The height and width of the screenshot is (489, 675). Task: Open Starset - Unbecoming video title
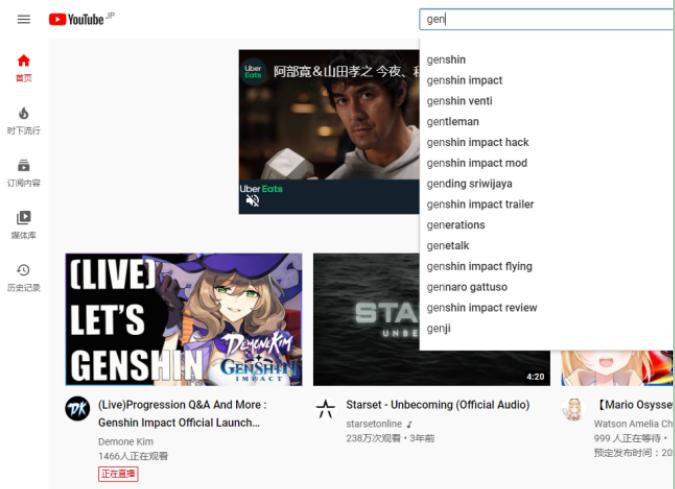point(437,405)
